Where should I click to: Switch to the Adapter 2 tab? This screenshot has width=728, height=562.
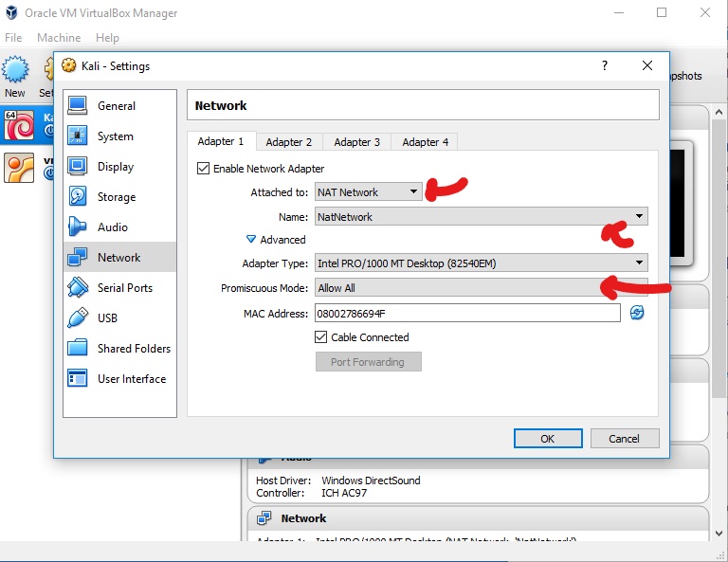point(289,142)
